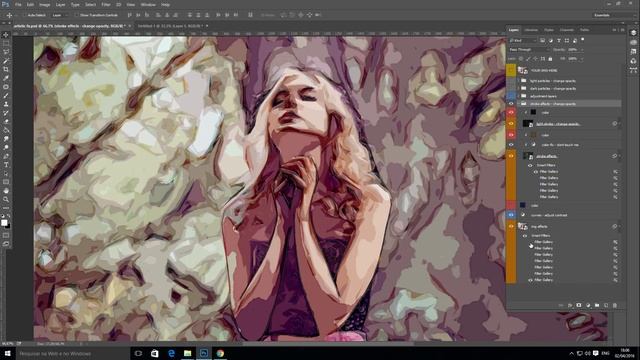Select the Move tool
The image size is (640, 360).
(6, 35)
